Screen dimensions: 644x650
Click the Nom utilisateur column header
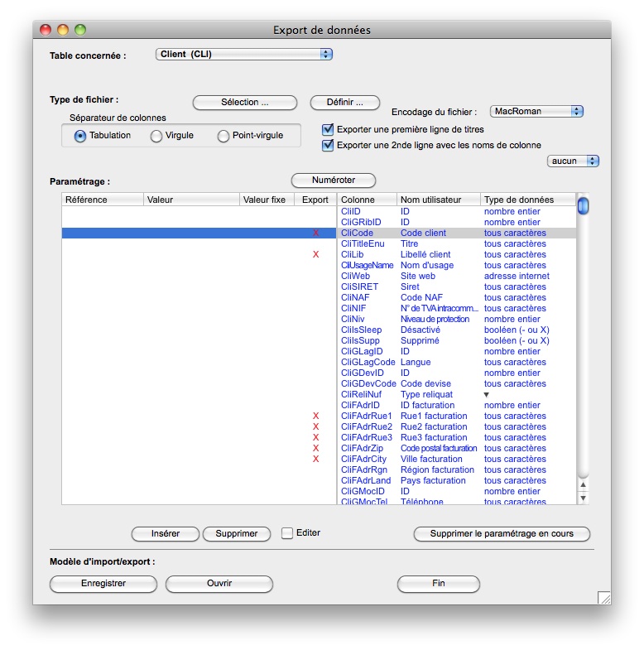point(439,200)
